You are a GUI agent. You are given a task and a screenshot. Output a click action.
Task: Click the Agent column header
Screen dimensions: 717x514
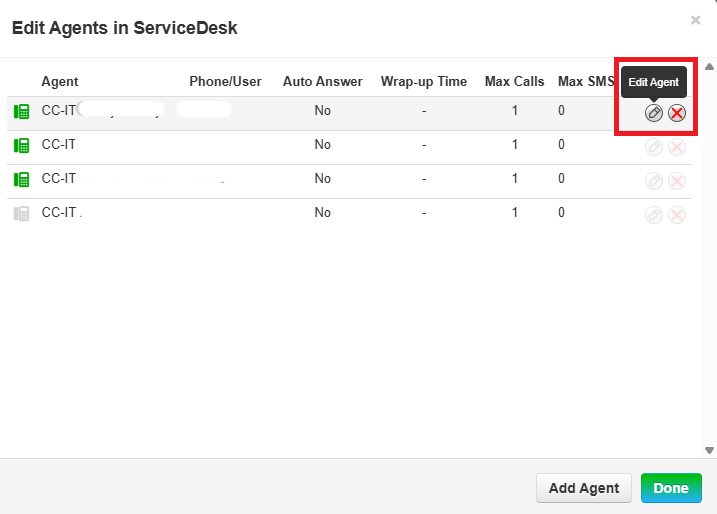click(59, 81)
